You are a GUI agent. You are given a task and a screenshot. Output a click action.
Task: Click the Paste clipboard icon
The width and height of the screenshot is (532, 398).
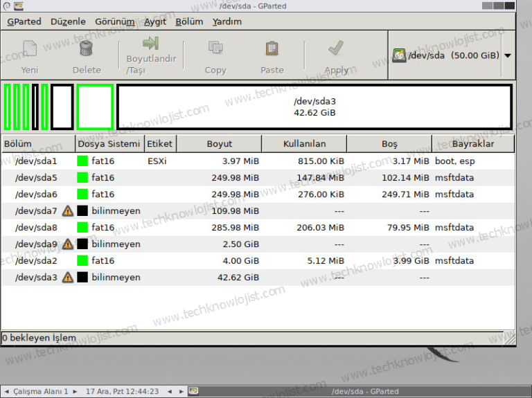[x=272, y=48]
